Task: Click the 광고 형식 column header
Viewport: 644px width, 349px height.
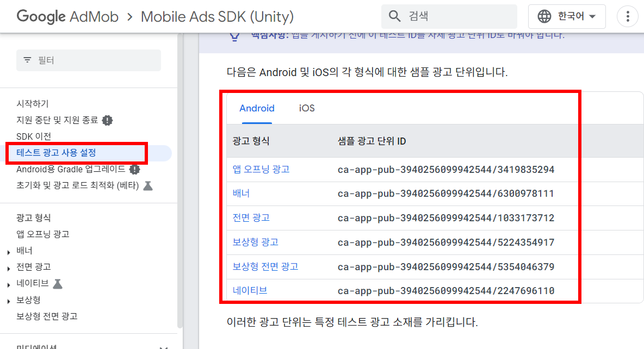Action: 251,141
